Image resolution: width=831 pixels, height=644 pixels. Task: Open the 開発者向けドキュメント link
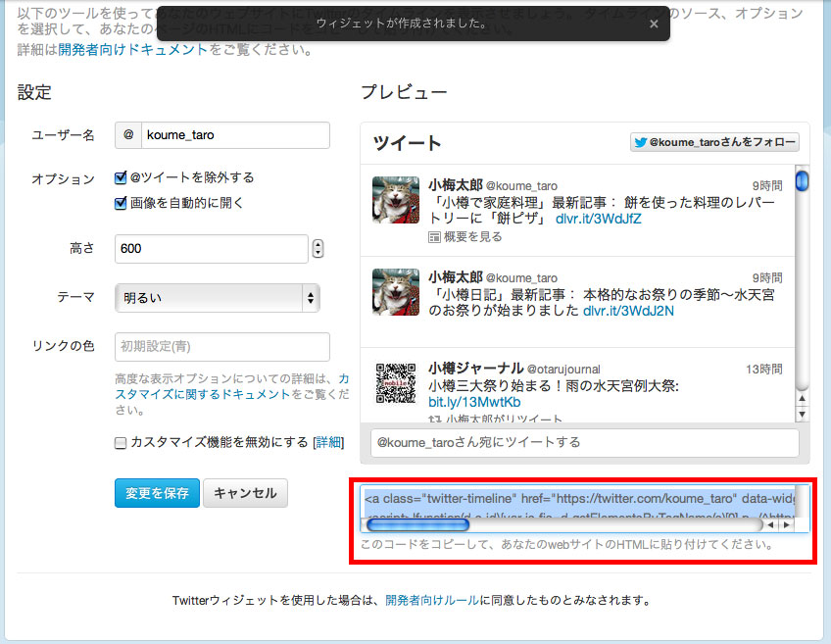pyautogui.click(x=133, y=49)
